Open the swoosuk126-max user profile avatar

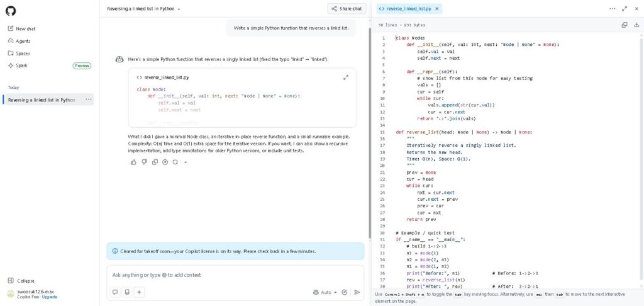[11, 294]
